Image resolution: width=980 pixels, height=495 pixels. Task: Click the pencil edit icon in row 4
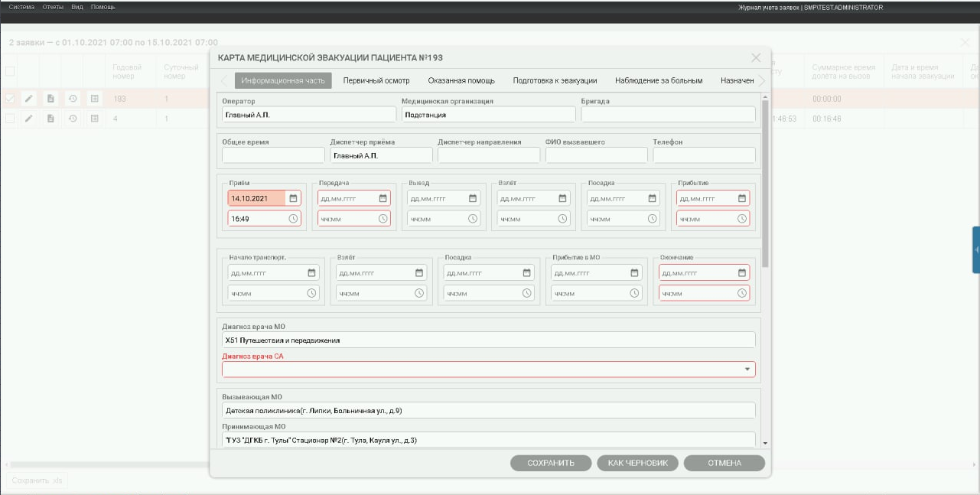(x=29, y=119)
